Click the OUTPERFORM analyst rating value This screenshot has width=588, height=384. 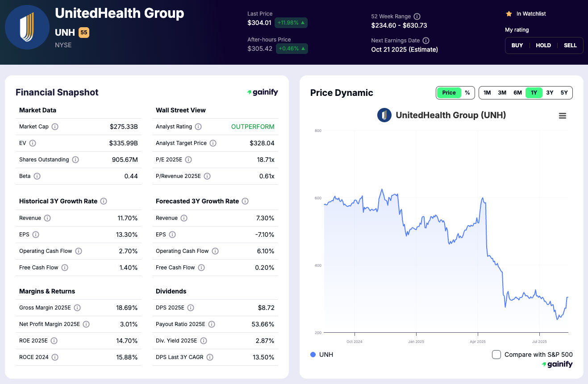(x=253, y=127)
